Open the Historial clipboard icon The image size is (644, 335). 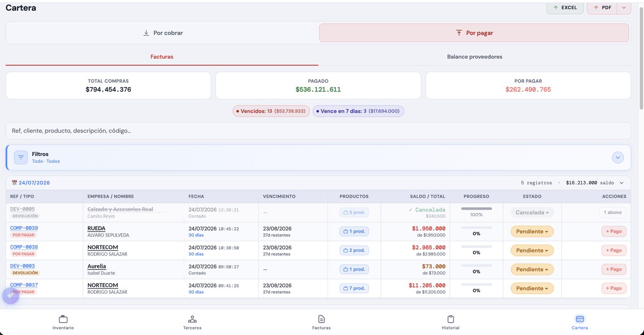tap(451, 319)
